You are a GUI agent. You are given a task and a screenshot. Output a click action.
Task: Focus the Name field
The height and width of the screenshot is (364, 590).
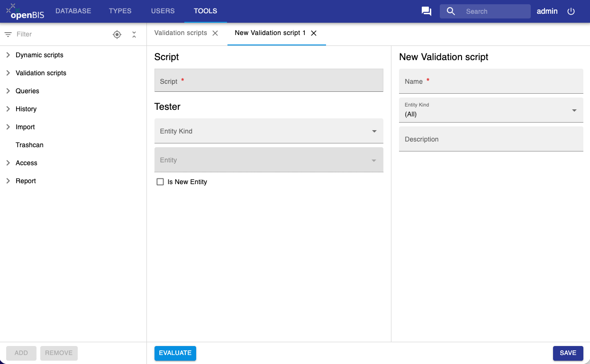coord(491,81)
